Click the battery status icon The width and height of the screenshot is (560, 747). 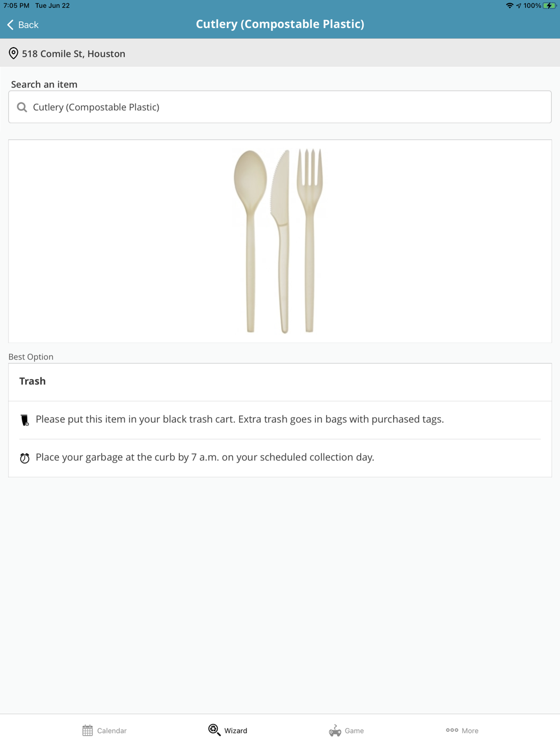(x=549, y=6)
